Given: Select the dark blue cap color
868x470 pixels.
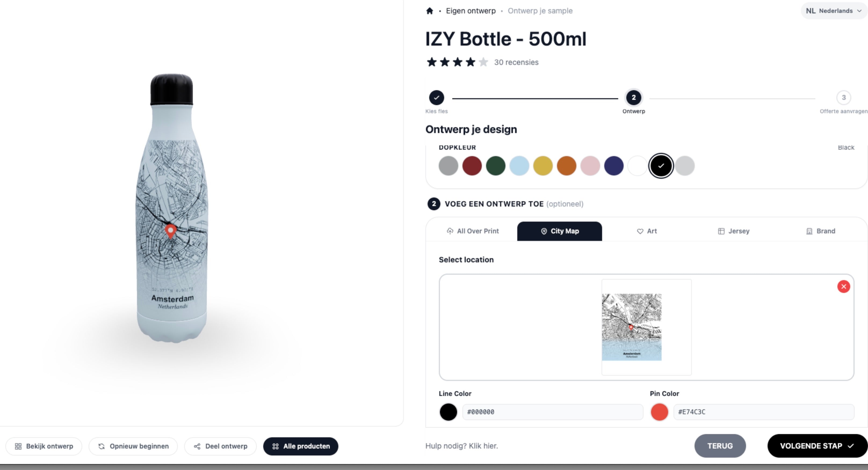Looking at the screenshot, I should point(614,165).
